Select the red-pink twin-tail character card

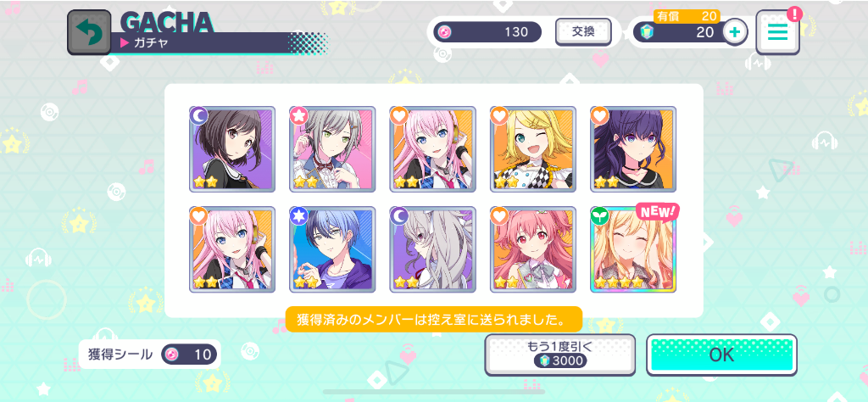[x=533, y=249]
